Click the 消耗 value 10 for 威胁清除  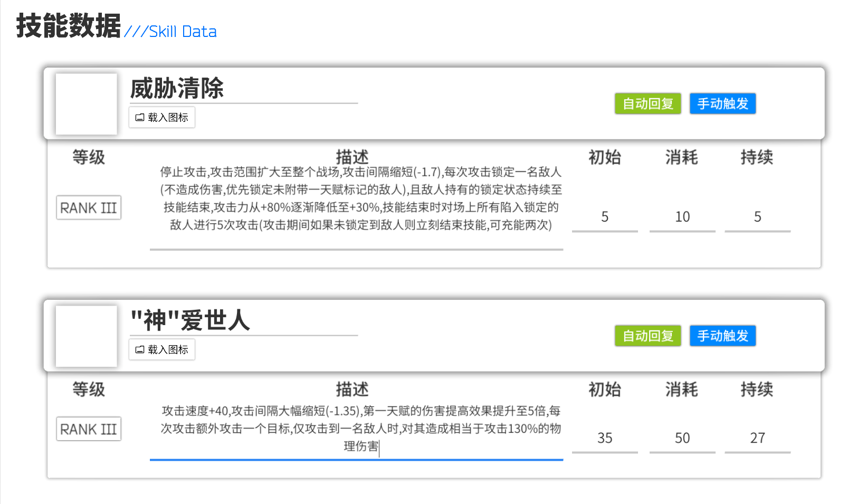pos(682,217)
